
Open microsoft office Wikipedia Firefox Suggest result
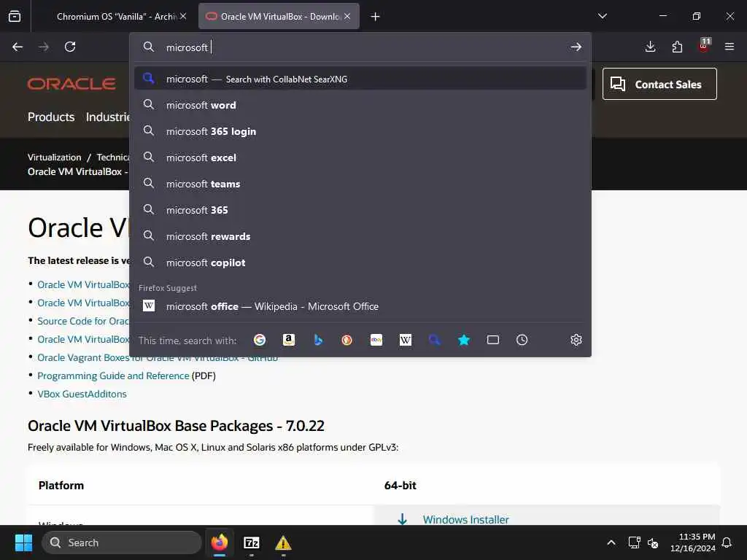[x=360, y=306]
